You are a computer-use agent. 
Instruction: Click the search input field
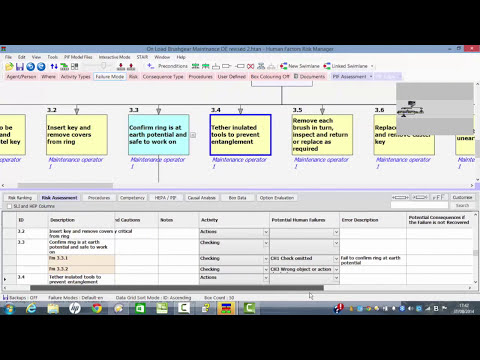(419, 205)
